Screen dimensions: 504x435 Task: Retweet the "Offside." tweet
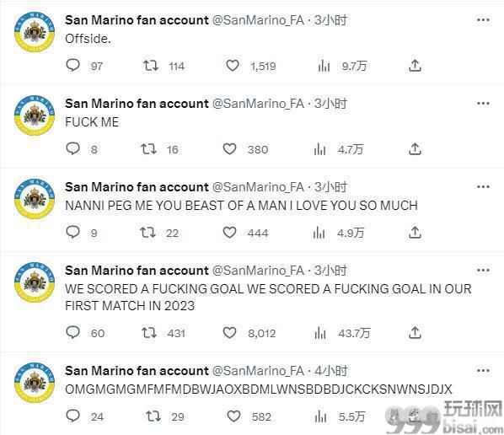click(150, 66)
